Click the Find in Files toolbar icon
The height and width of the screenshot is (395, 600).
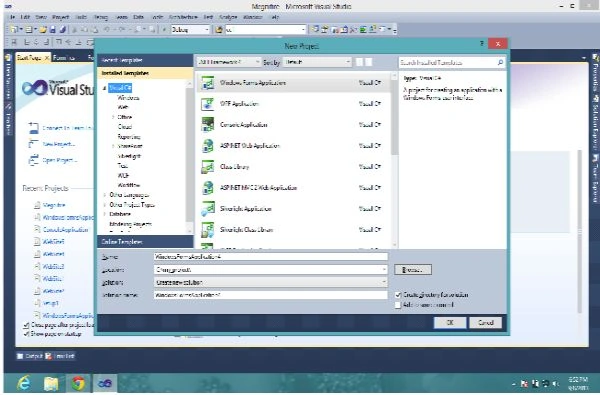click(219, 29)
